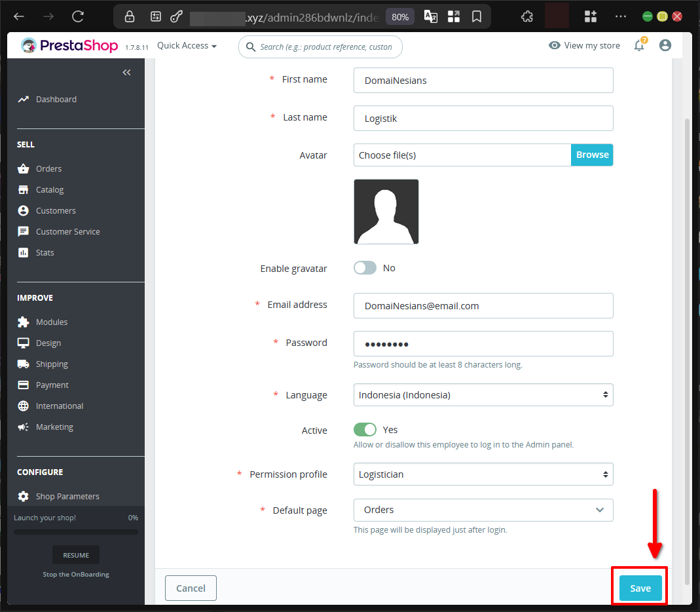Click the Stop the OnBoarding link
700x612 pixels.
point(75,574)
